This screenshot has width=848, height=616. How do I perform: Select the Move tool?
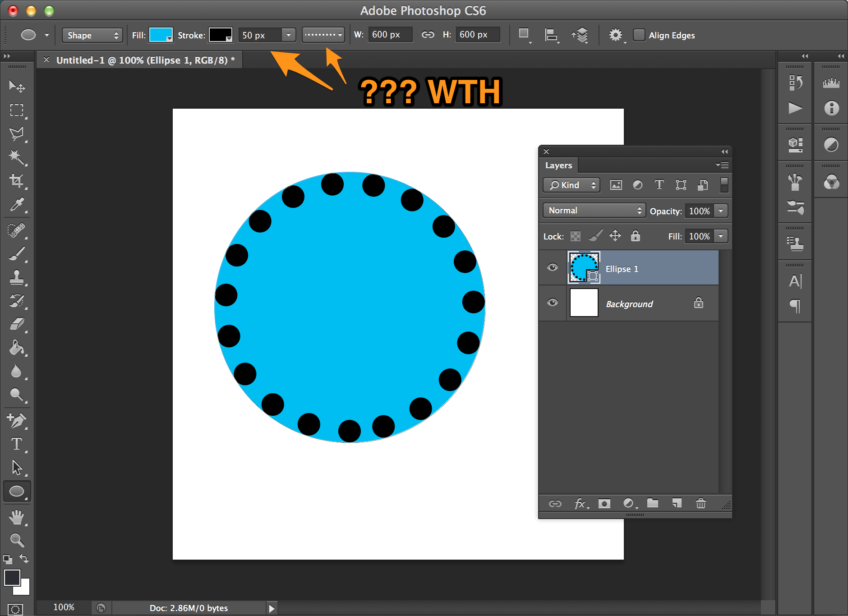(17, 87)
